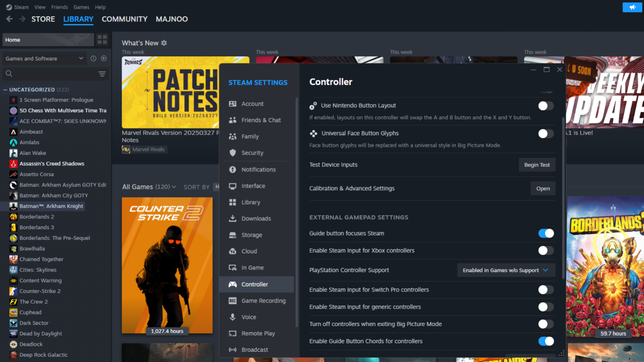Image resolution: width=644 pixels, height=362 pixels.
Task: Toggle Universal Face Button Glyphs
Action: [546, 134]
